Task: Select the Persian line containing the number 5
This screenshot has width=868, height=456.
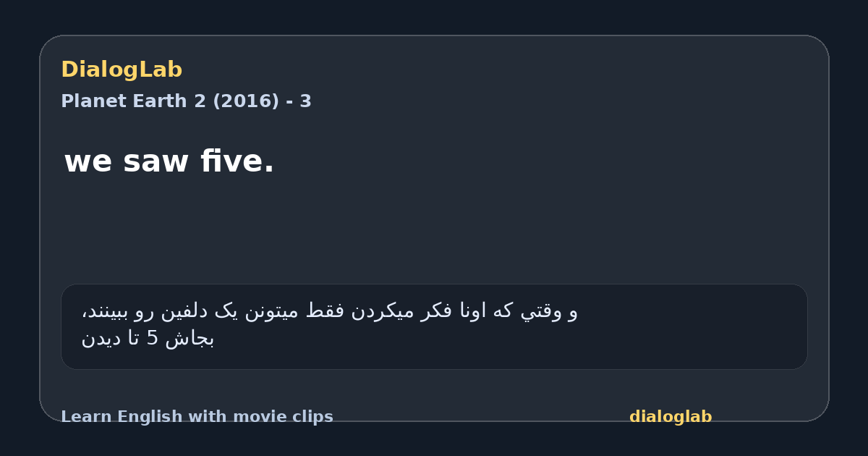Action: (148, 339)
